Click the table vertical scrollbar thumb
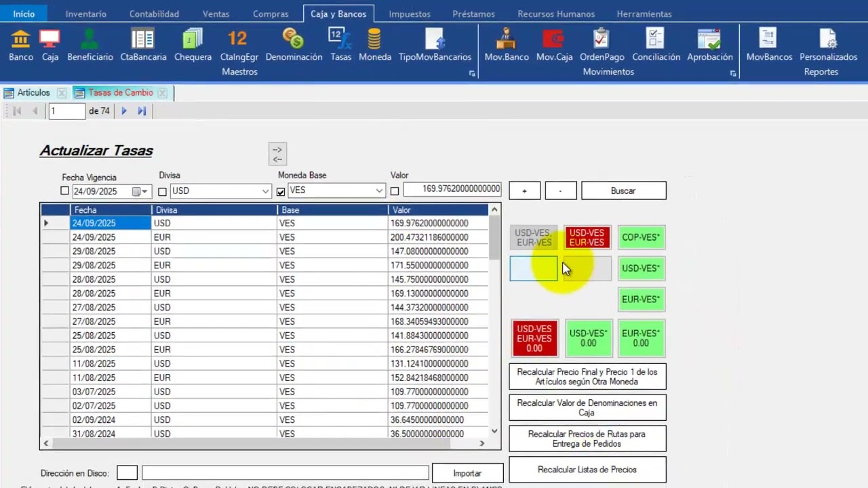 pyautogui.click(x=494, y=237)
